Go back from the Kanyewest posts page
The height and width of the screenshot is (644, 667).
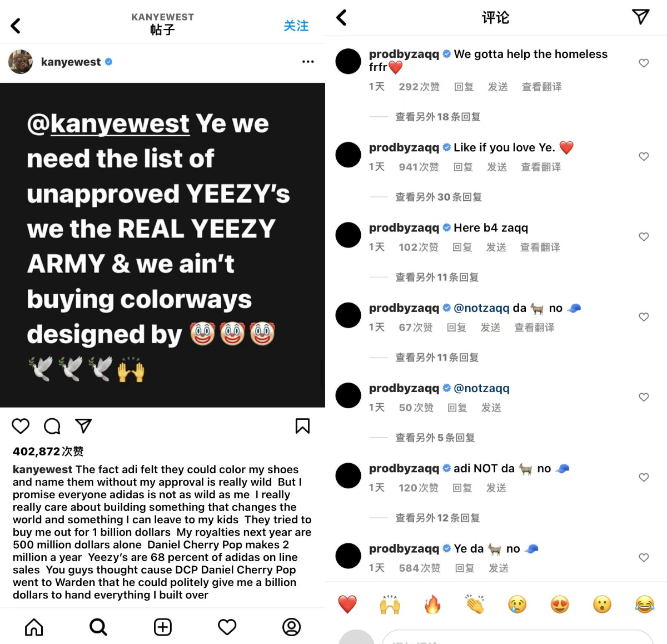coord(16,26)
